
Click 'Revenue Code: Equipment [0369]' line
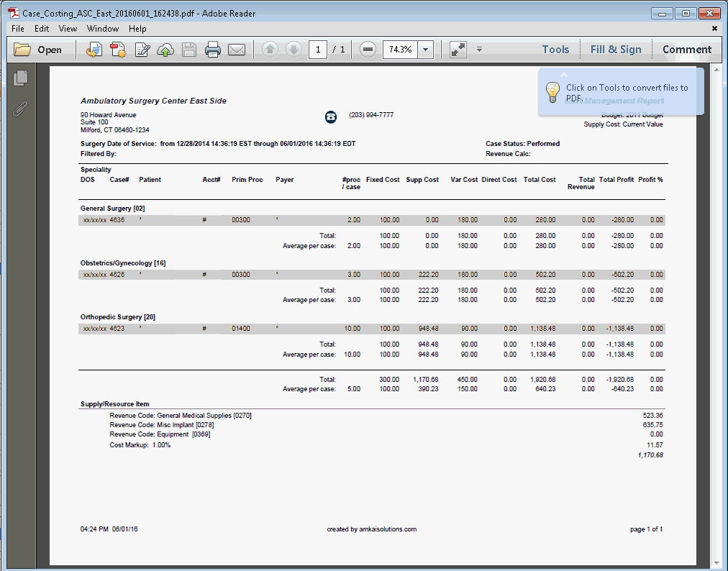click(x=160, y=434)
